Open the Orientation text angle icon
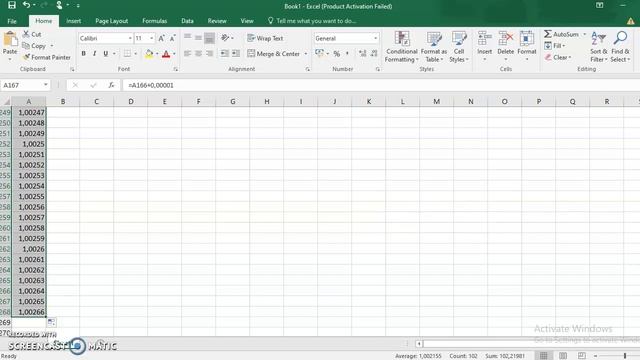Image resolution: width=640 pixels, height=360 pixels. tap(225, 38)
